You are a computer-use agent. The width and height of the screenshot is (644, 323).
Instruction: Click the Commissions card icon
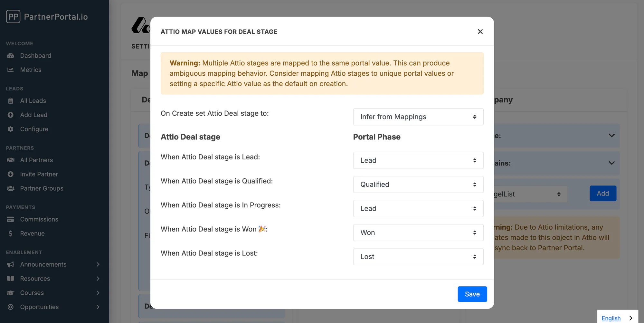tap(11, 219)
